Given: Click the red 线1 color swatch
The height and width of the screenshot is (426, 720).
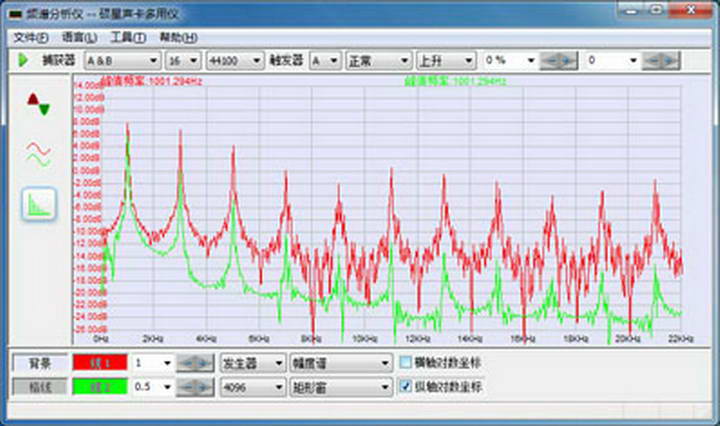Looking at the screenshot, I should pyautogui.click(x=99, y=362).
